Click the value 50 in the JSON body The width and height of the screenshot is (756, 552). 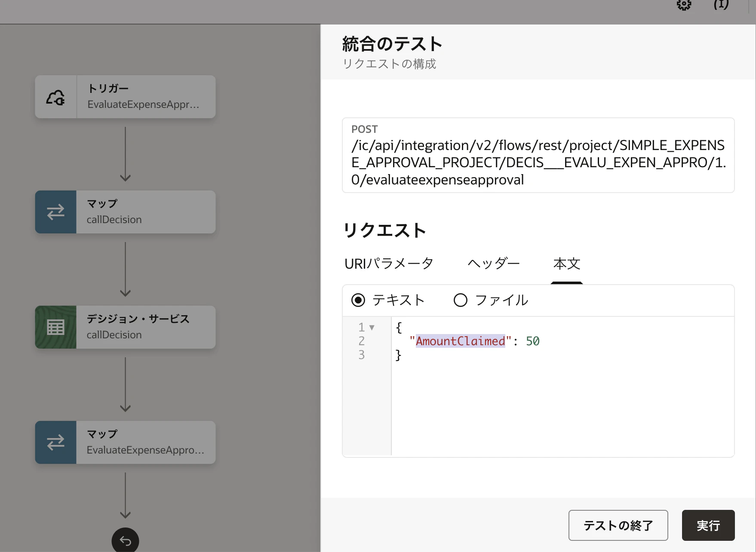pyautogui.click(x=533, y=341)
